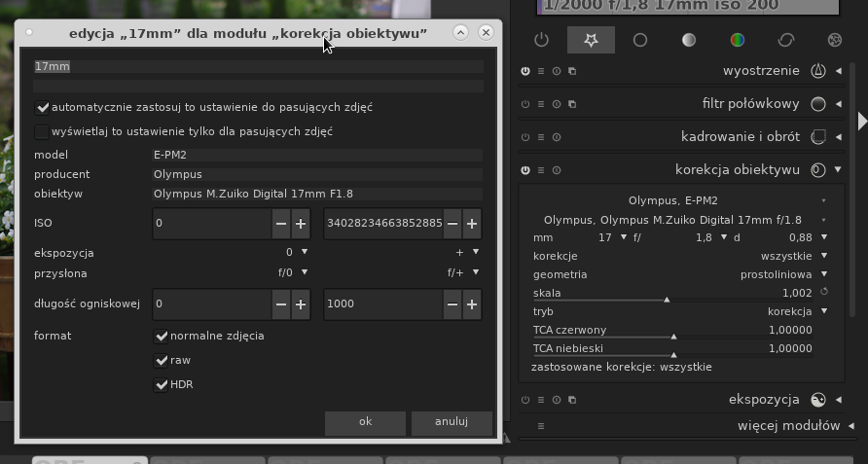Reset wyostrzenie module parameters icon
The width and height of the screenshot is (868, 464).
(557, 71)
